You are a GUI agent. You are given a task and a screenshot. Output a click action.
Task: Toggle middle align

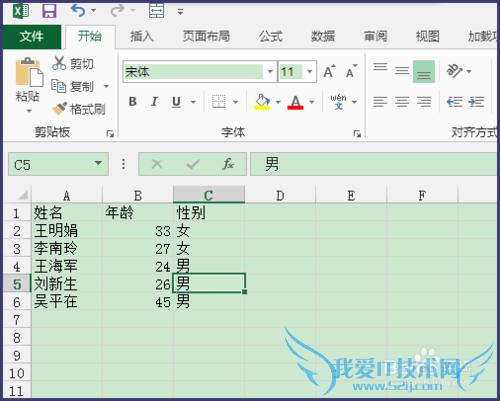coord(402,71)
